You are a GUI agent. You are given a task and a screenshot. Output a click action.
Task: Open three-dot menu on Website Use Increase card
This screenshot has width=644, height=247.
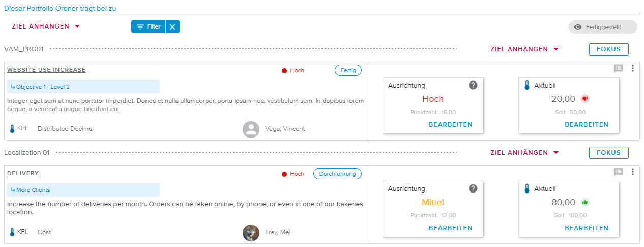point(633,68)
